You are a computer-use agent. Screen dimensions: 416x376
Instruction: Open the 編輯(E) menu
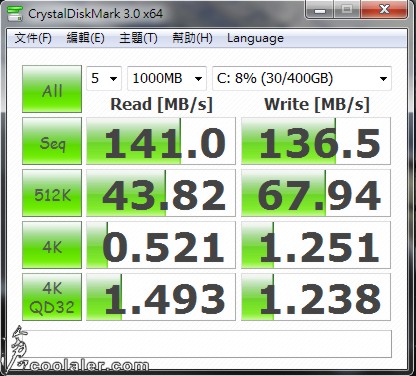click(x=85, y=38)
